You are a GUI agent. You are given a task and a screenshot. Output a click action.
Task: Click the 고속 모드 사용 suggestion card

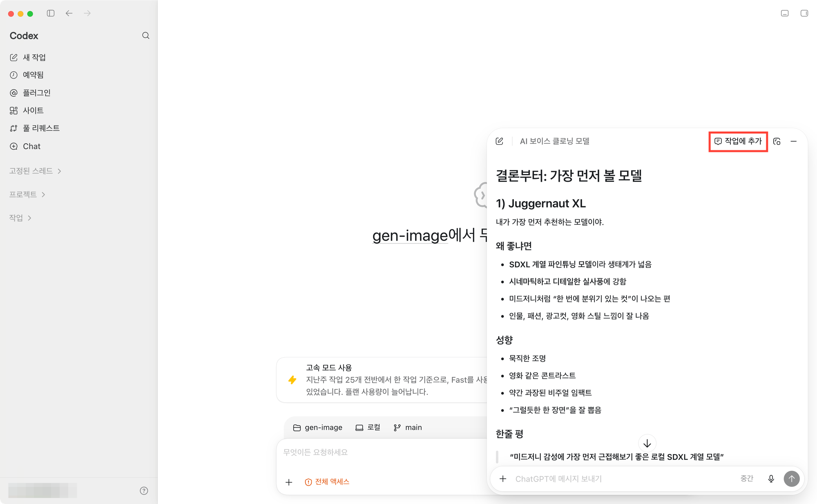[x=382, y=380]
